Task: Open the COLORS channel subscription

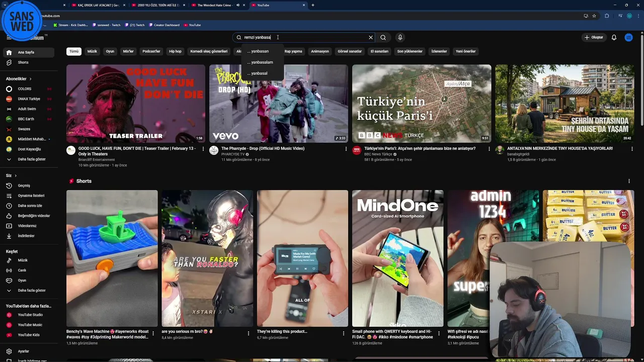Action: (29, 89)
